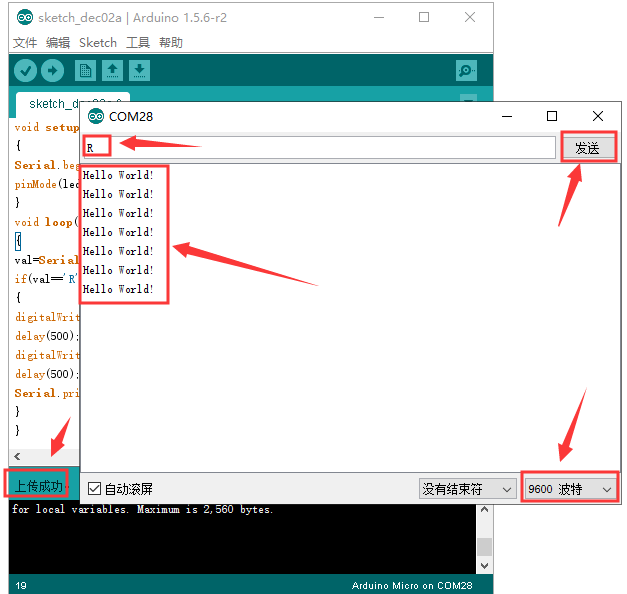Click the console scrollbar up arrow
Viewport: 627px width, 594px height.
(485, 510)
